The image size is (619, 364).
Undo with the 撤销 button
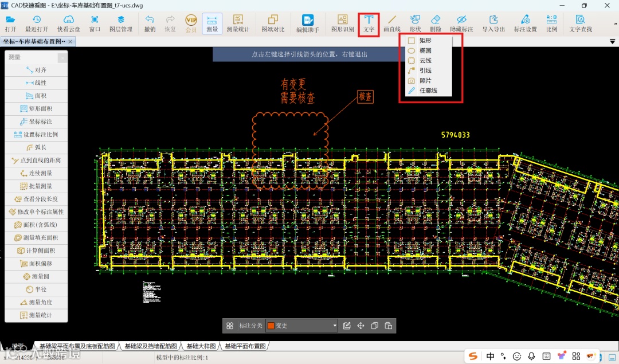point(150,24)
